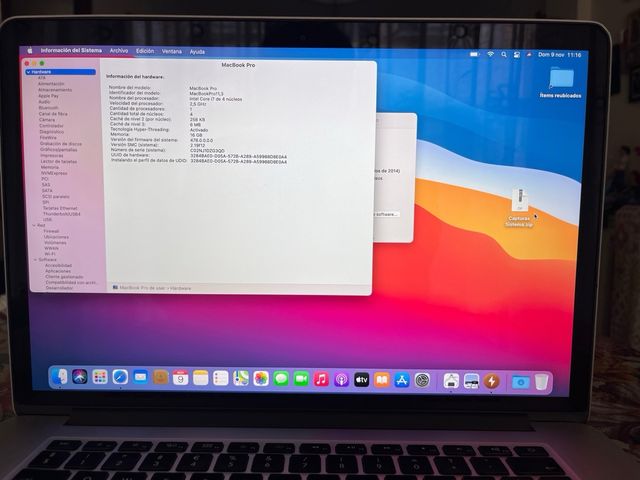
Task: Open the Ayuda menu
Action: pyautogui.click(x=197, y=52)
